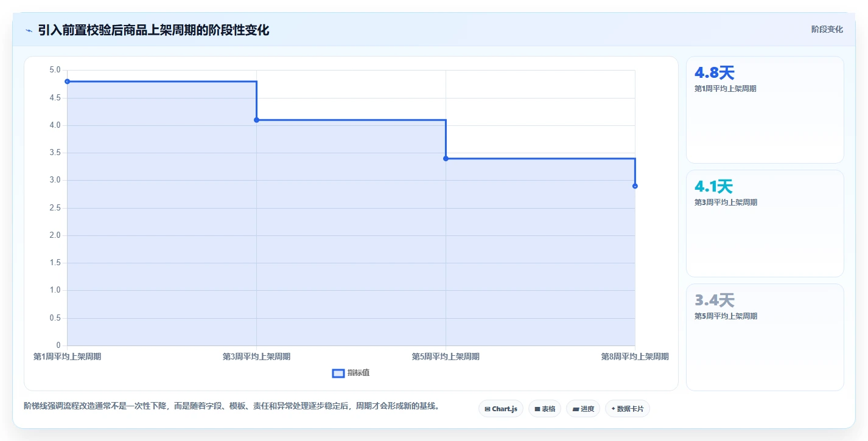Click the y-axis tick label 3.5
The height and width of the screenshot is (441, 868).
(55, 153)
